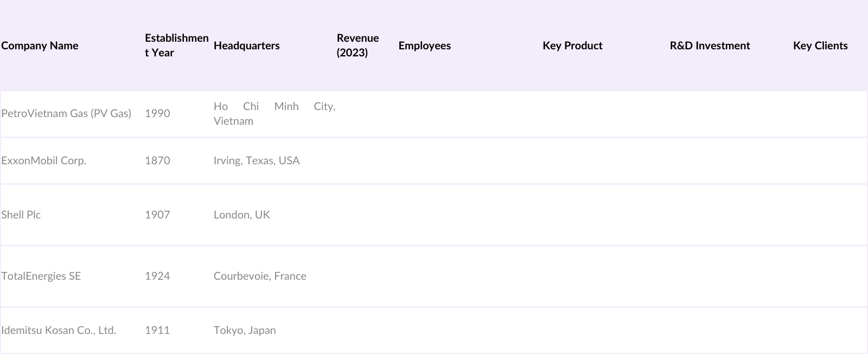Image resolution: width=868 pixels, height=354 pixels.
Task: Select the Revenue (2023) header
Action: (x=358, y=46)
